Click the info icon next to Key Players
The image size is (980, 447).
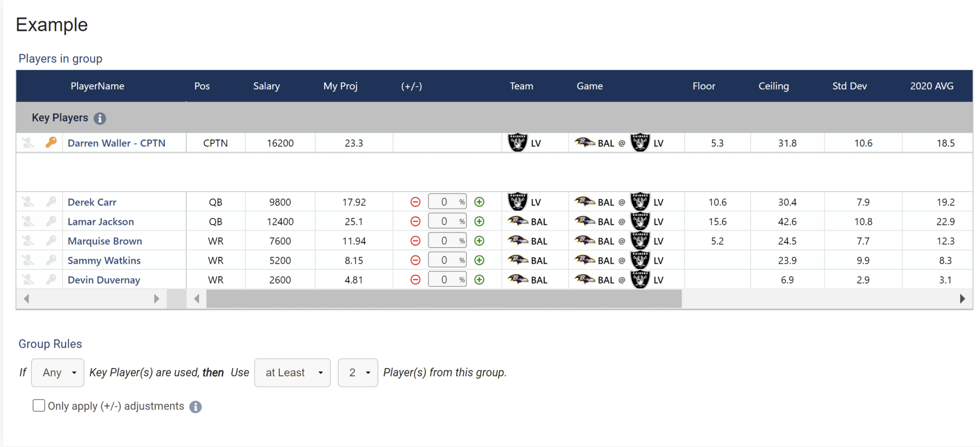pyautogui.click(x=100, y=118)
